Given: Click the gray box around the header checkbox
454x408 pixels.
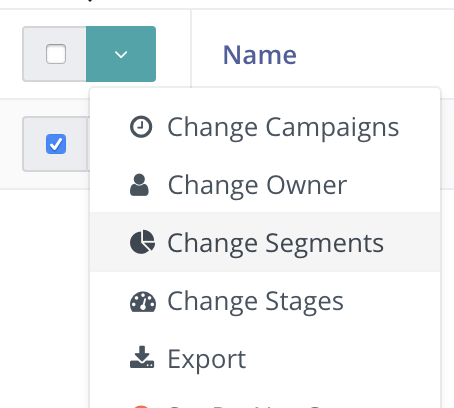Looking at the screenshot, I should 54,54.
